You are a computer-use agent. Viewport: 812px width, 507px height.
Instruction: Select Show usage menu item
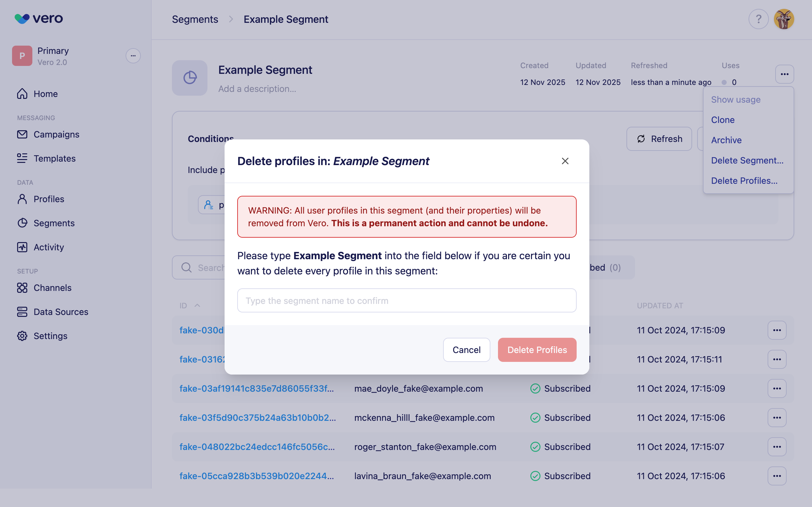(736, 99)
